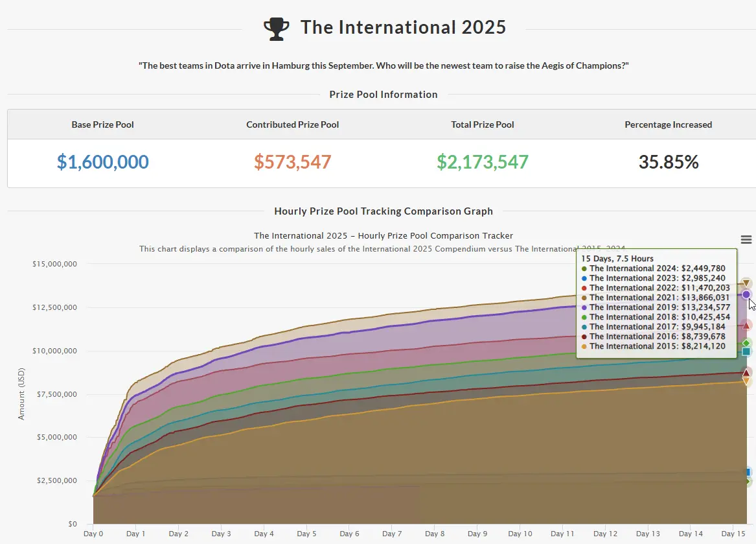The height and width of the screenshot is (544, 756).
Task: Click the trophy icon beside the title
Action: (x=276, y=29)
